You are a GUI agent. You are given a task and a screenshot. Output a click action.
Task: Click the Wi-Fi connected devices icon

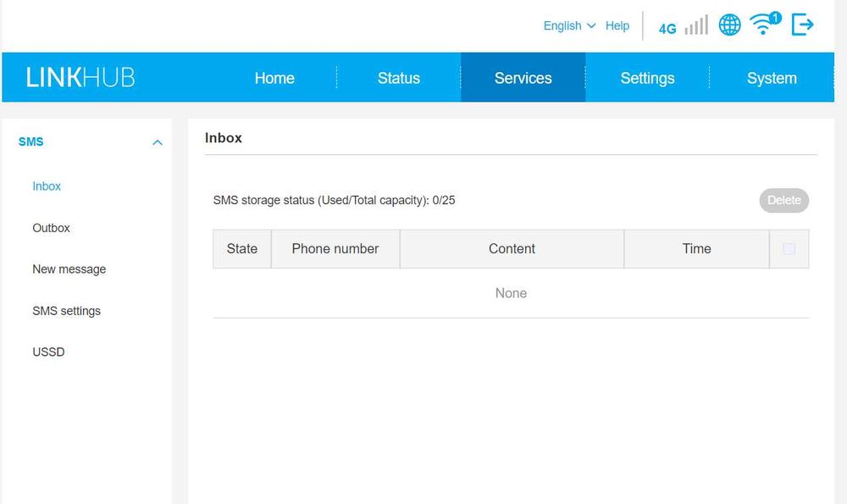(x=764, y=25)
